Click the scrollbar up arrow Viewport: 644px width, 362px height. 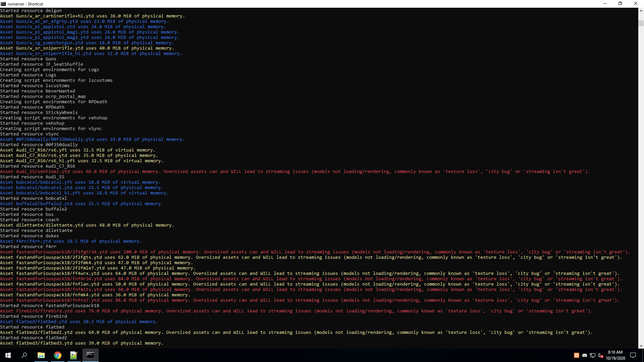(x=641, y=11)
